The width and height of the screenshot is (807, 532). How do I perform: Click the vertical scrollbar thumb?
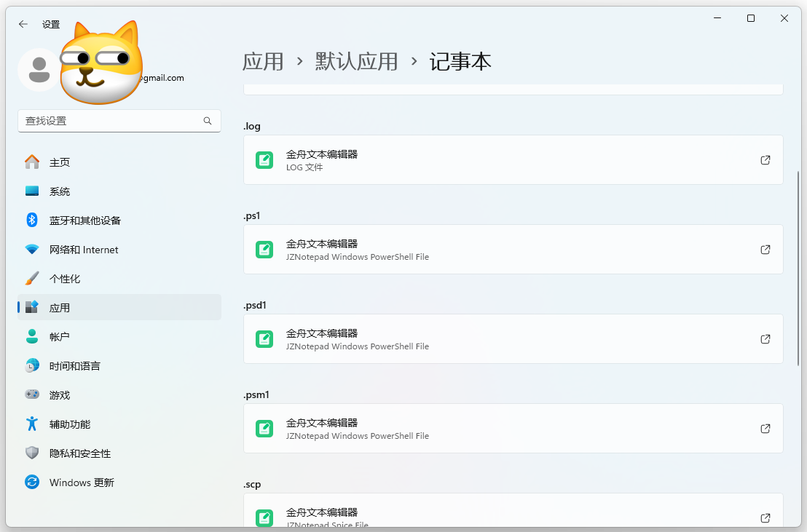tap(798, 269)
